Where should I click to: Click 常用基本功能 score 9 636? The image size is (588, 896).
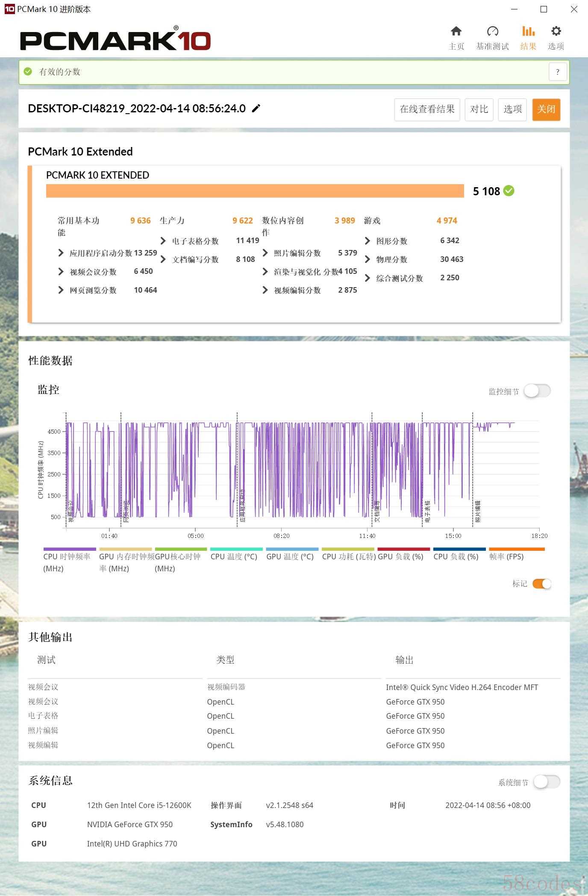141,220
